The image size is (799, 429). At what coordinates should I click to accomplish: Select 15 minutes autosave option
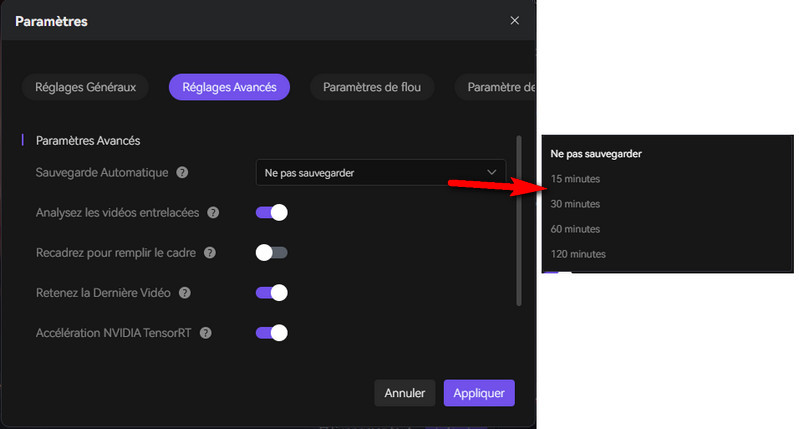tap(575, 179)
